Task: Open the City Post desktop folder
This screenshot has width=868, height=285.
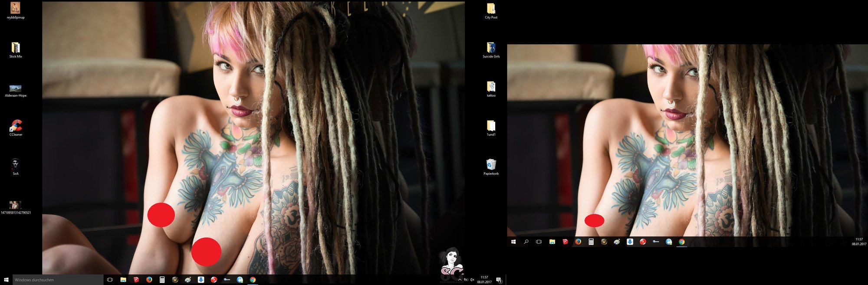Action: 491,9
